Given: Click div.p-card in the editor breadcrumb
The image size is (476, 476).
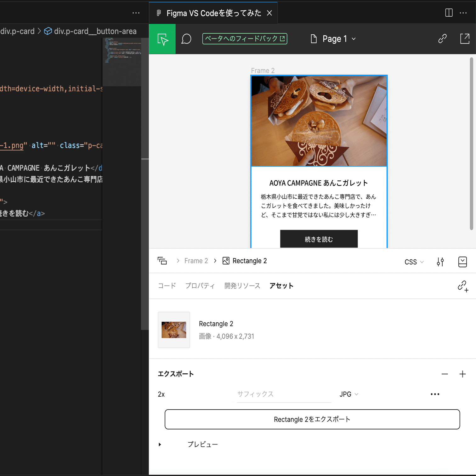Looking at the screenshot, I should point(17,31).
